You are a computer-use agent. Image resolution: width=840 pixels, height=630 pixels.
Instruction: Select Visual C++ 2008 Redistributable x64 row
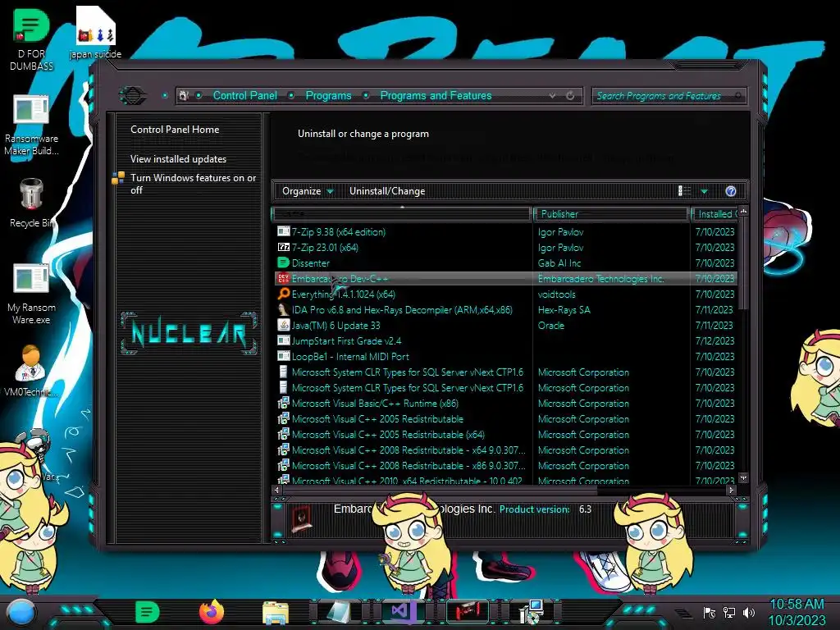point(505,450)
